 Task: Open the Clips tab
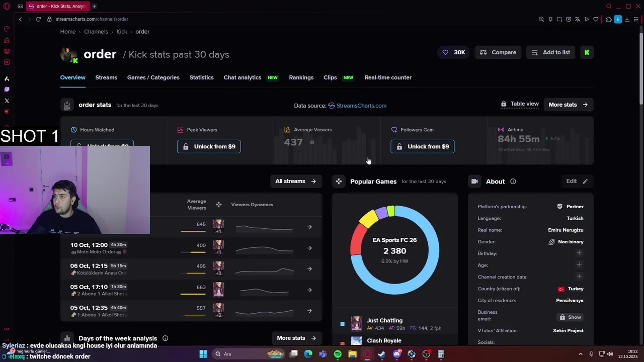330,77
